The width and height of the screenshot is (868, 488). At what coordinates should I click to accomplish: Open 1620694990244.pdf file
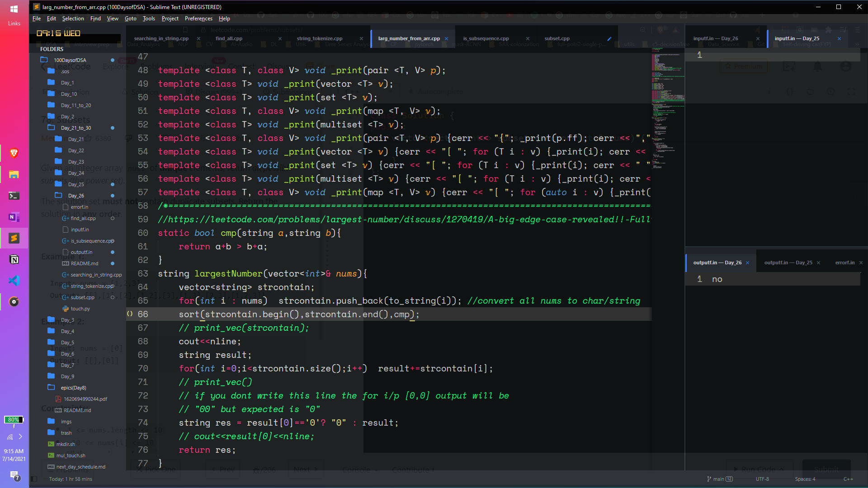pyautogui.click(x=85, y=399)
